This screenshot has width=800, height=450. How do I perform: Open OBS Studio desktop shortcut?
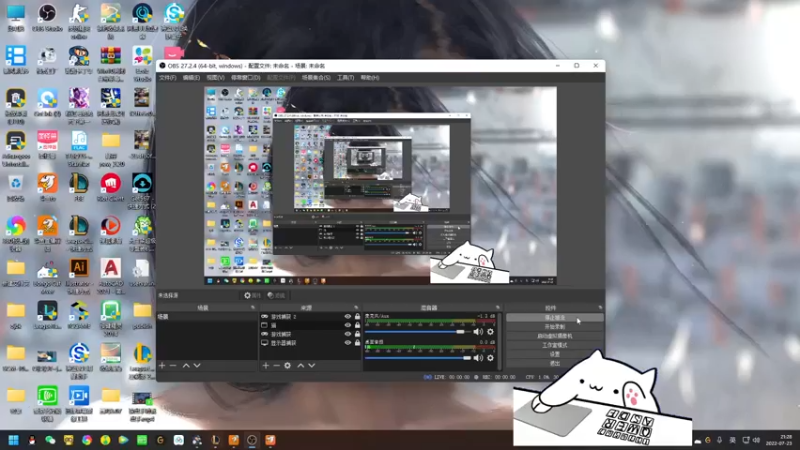click(47, 18)
